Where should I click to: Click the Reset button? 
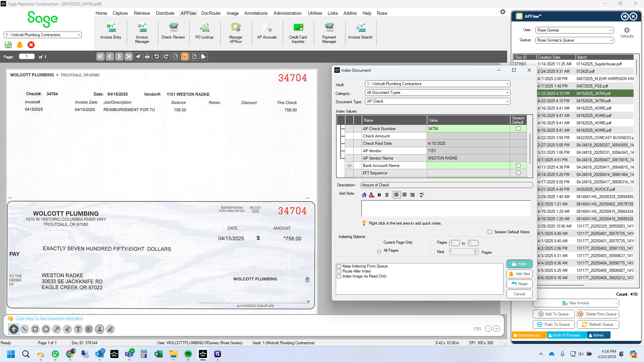[519, 284]
